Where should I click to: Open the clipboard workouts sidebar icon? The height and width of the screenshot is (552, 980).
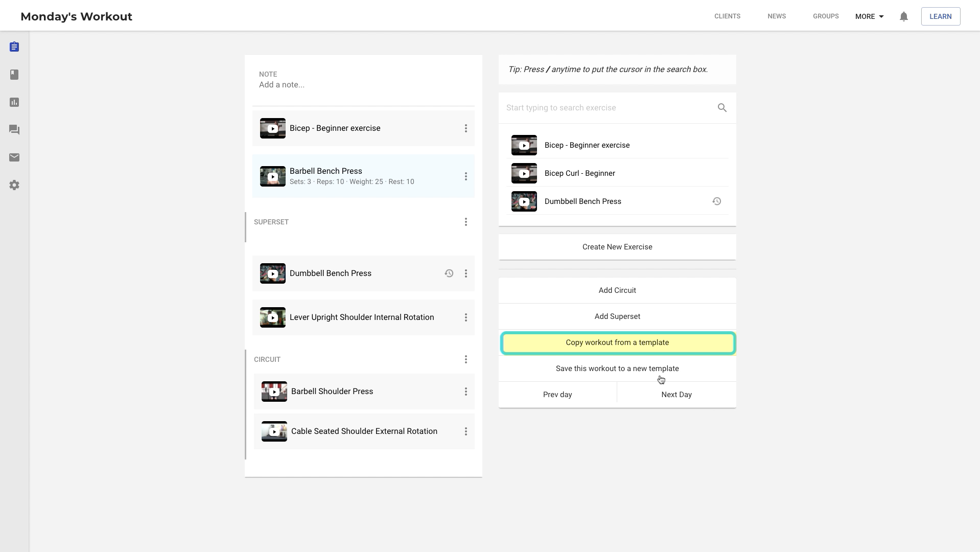tap(14, 47)
